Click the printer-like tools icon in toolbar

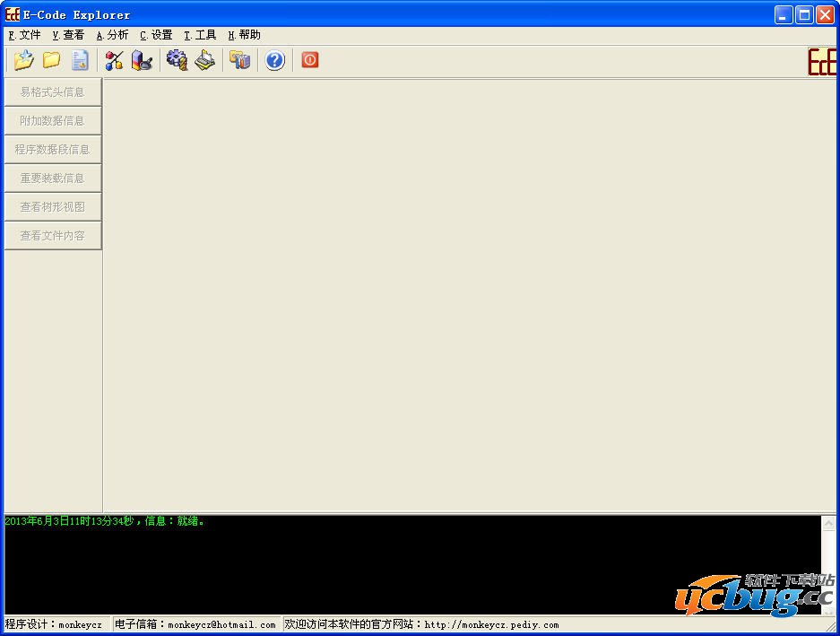pos(204,60)
